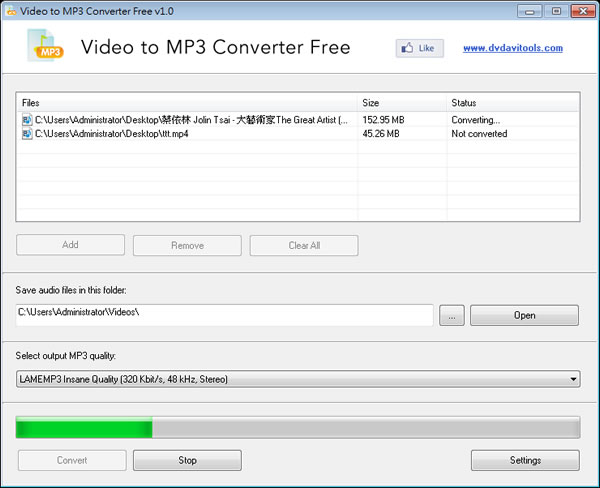This screenshot has height=488, width=600.
Task: Open the output folder with Open button
Action: coord(524,315)
